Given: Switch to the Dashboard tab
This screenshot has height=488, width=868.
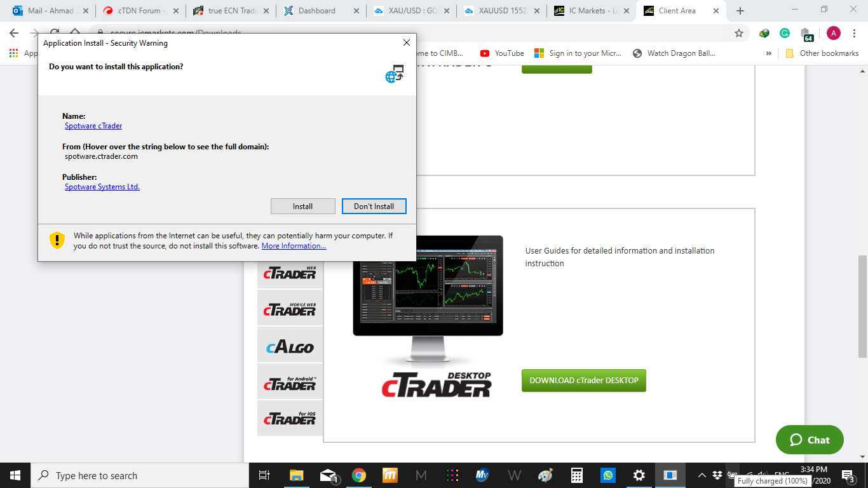Looking at the screenshot, I should click(321, 11).
